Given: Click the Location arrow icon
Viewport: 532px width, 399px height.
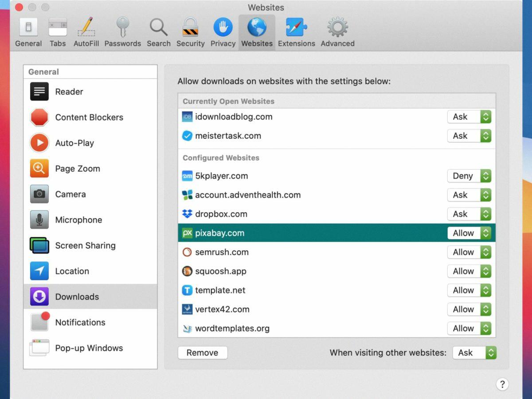Looking at the screenshot, I should [x=39, y=271].
